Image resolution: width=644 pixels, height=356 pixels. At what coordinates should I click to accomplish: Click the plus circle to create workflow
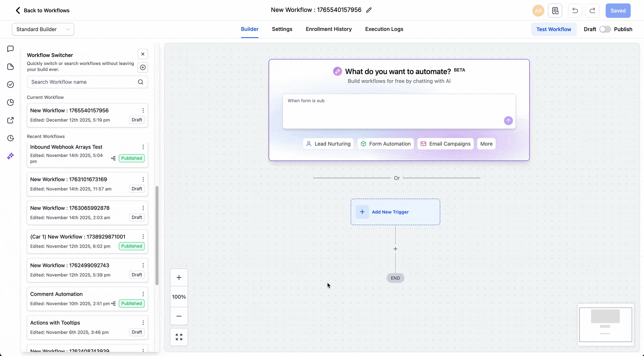(143, 67)
